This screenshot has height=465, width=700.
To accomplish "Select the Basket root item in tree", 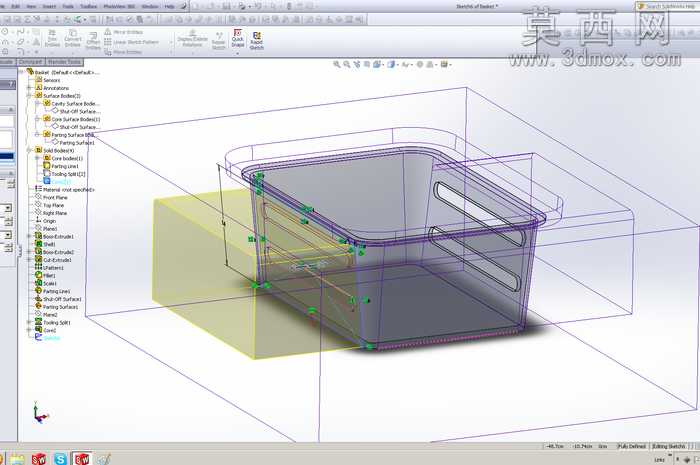I will pyautogui.click(x=62, y=72).
